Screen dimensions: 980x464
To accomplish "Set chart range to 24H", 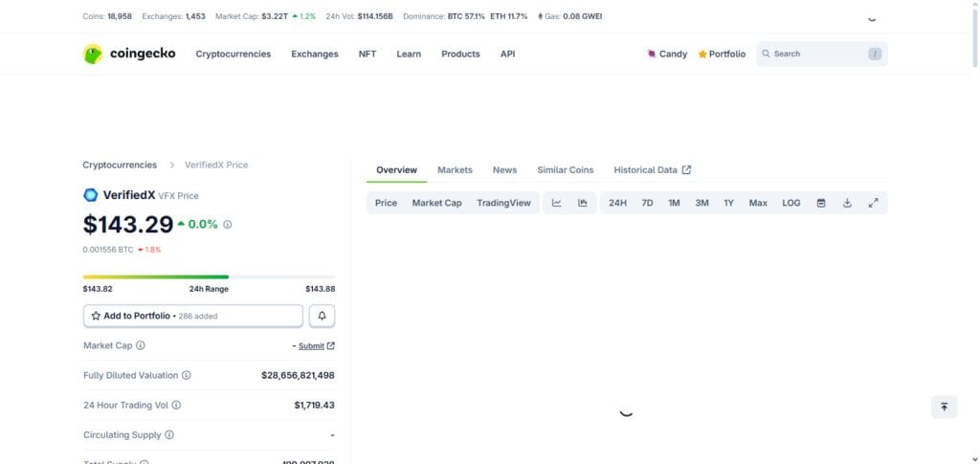I will click(617, 203).
